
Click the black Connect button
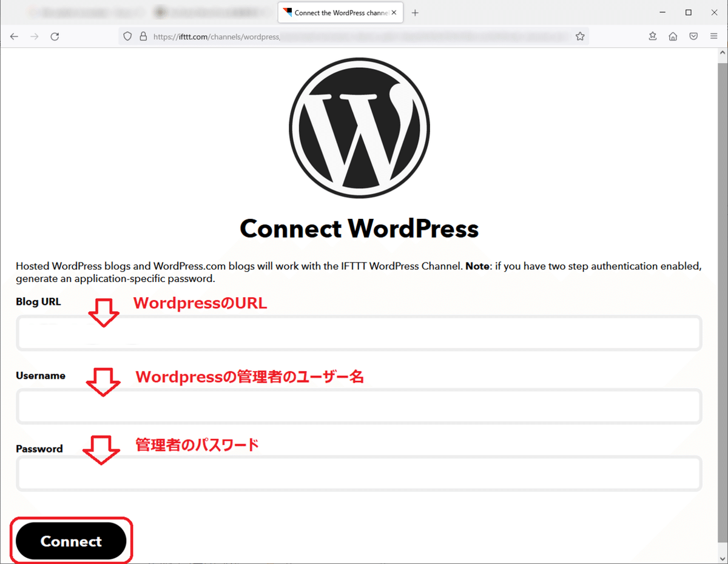coord(71,541)
